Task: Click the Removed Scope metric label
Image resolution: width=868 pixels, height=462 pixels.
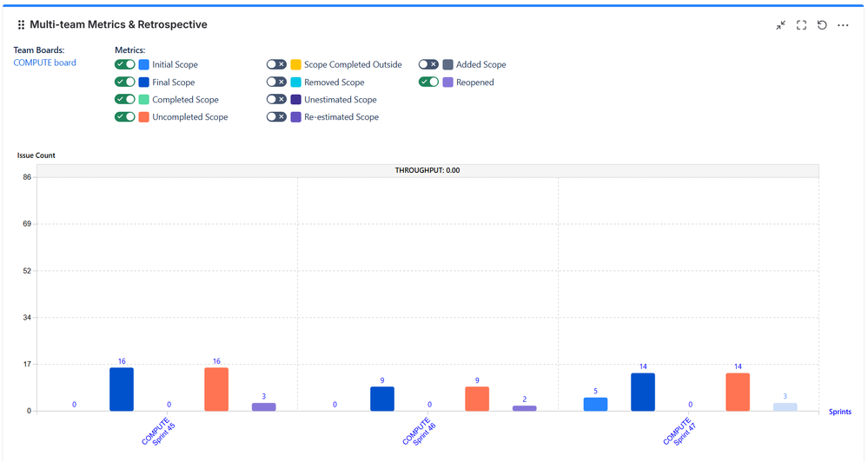Action: (x=335, y=82)
